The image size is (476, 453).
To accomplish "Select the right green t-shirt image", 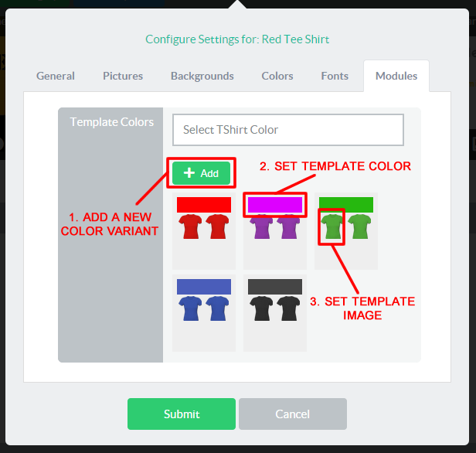I will tap(359, 226).
